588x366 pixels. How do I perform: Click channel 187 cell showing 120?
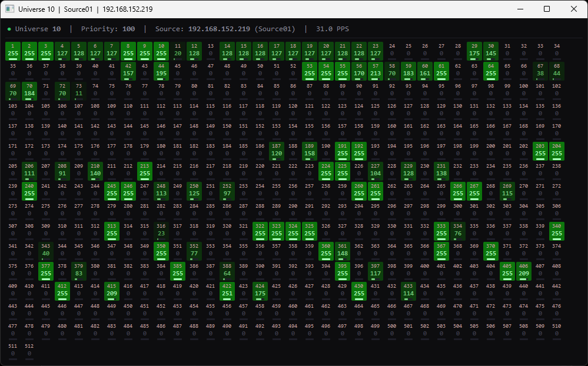[x=277, y=151]
